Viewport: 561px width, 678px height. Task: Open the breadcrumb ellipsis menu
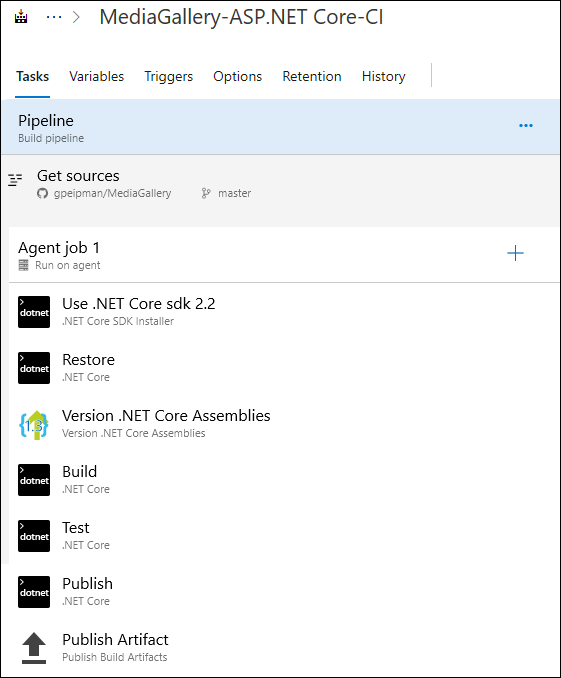pos(54,17)
